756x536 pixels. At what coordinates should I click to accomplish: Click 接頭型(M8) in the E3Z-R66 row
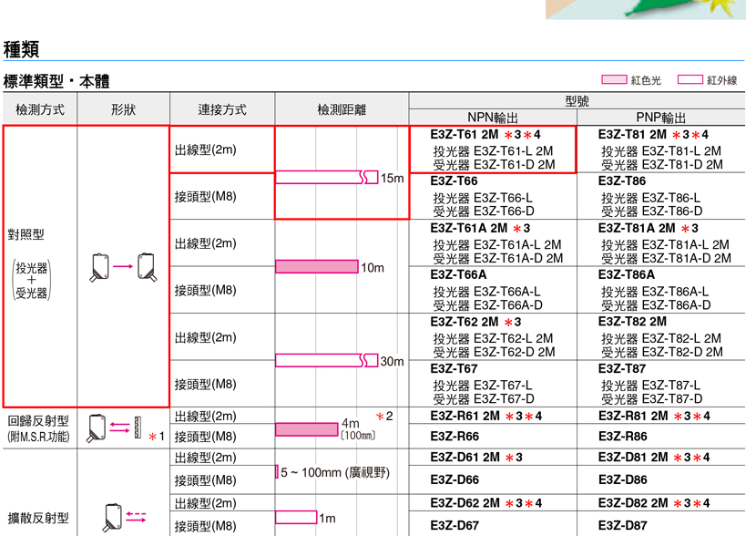pyautogui.click(x=205, y=437)
